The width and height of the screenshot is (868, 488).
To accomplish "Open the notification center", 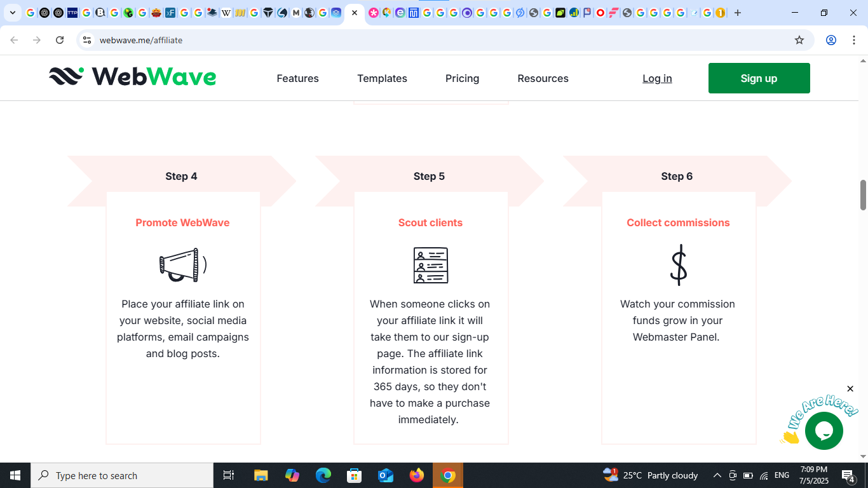I will (848, 475).
